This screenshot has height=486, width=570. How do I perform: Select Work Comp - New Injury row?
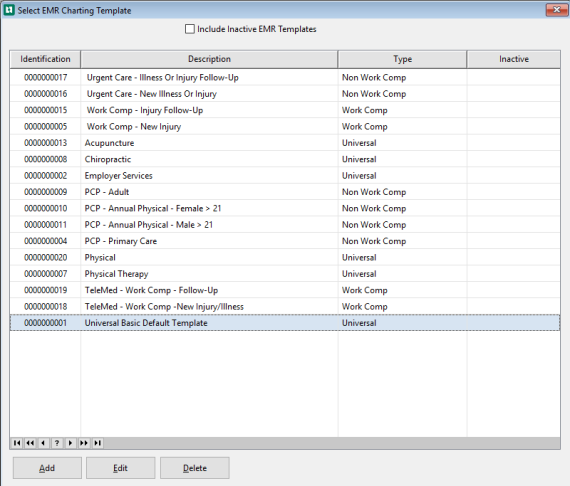coord(285,126)
